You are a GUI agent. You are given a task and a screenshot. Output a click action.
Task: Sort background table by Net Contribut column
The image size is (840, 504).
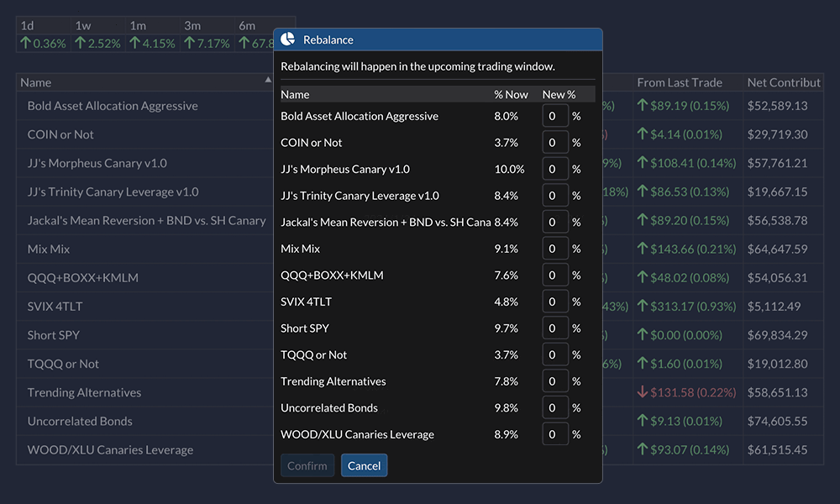click(x=784, y=82)
